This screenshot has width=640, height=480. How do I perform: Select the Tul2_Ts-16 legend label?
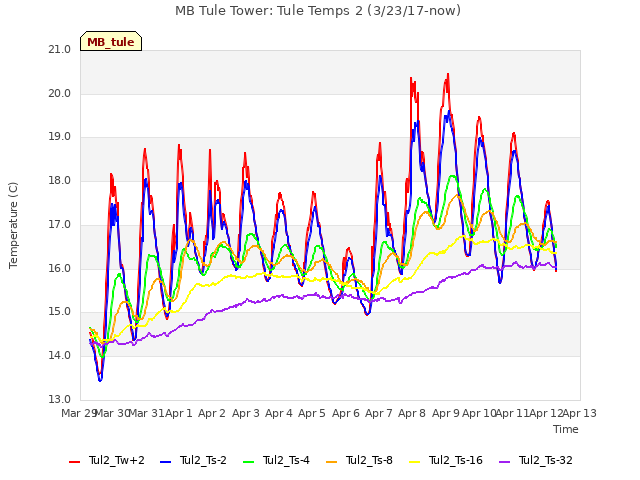(x=456, y=460)
